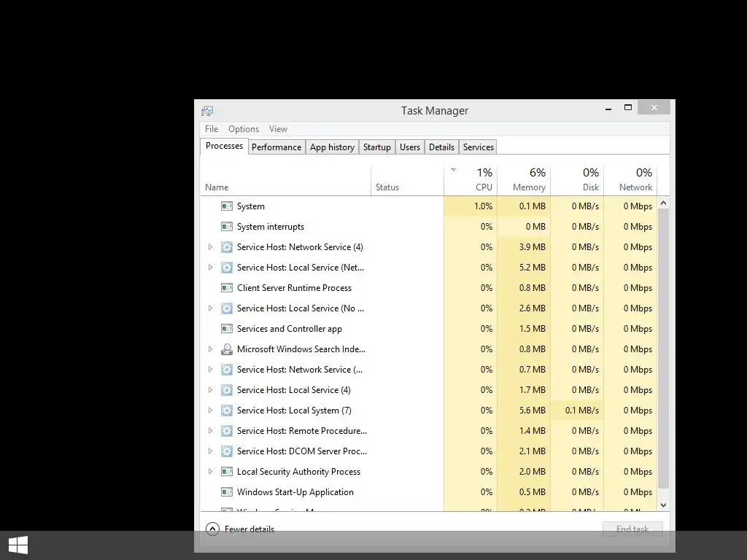The image size is (747, 560).
Task: Click the 5.2 MB memory value
Action: 532,268
